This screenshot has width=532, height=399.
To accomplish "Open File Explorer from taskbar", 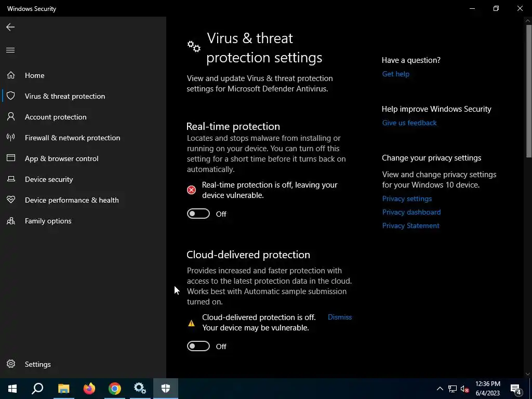I will click(x=64, y=389).
